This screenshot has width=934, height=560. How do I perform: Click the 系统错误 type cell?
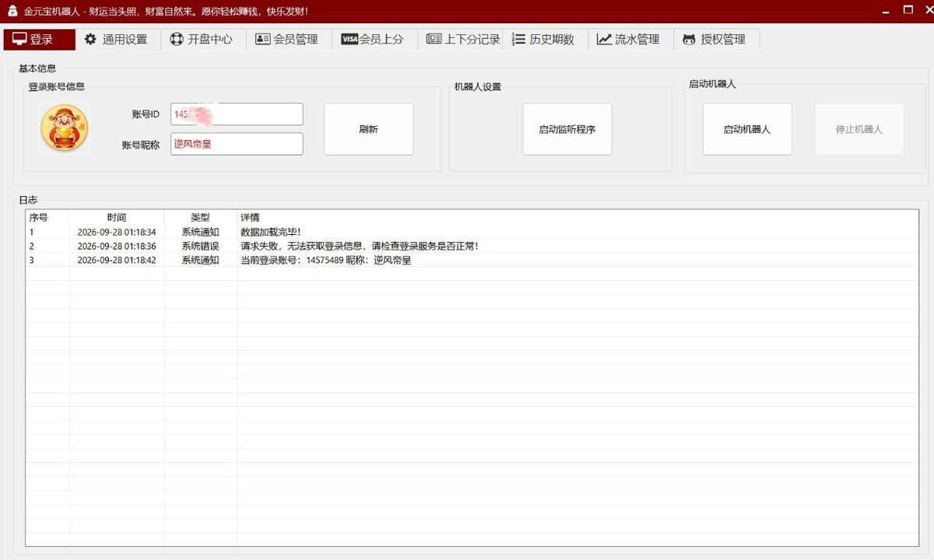point(201,246)
